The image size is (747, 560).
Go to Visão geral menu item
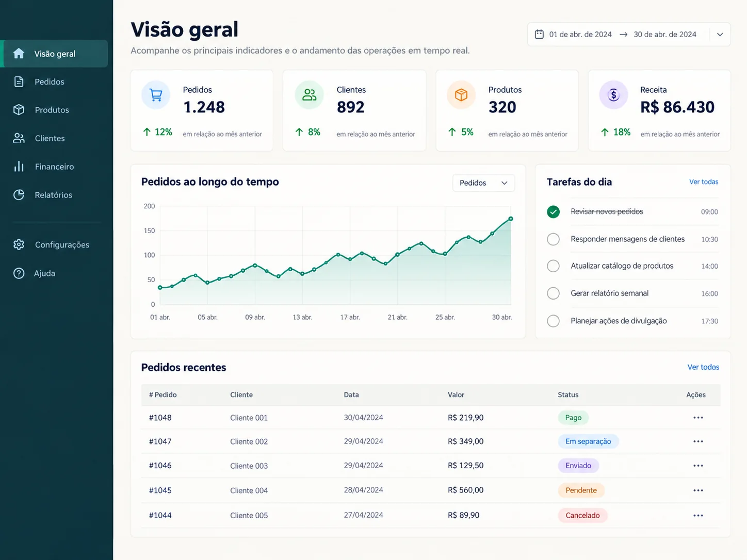click(x=55, y=54)
